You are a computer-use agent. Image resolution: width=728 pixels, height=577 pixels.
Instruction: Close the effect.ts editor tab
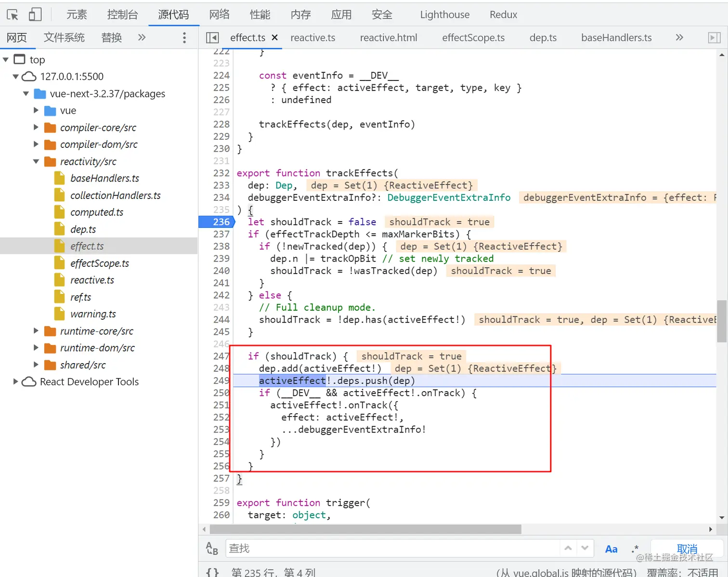[x=274, y=38]
